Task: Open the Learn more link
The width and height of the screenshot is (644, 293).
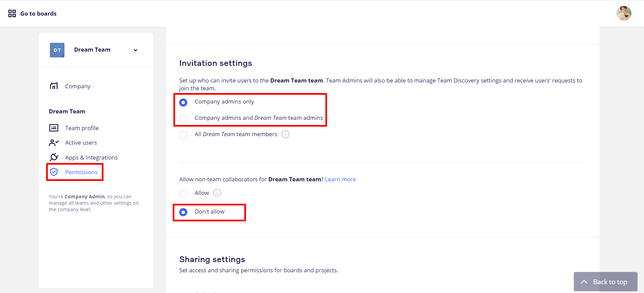Action: point(340,179)
